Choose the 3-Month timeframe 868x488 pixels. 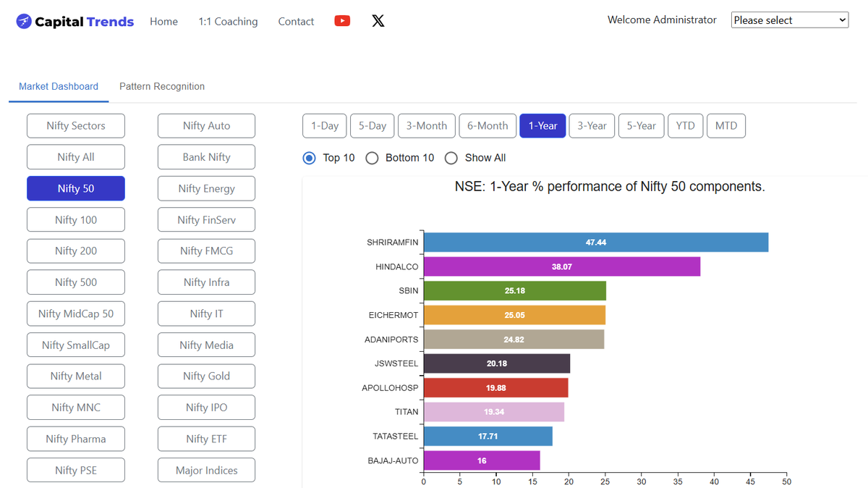coord(427,126)
